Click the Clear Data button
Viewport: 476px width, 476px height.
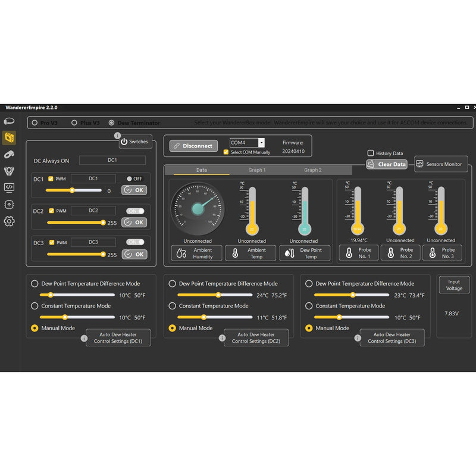pyautogui.click(x=387, y=164)
